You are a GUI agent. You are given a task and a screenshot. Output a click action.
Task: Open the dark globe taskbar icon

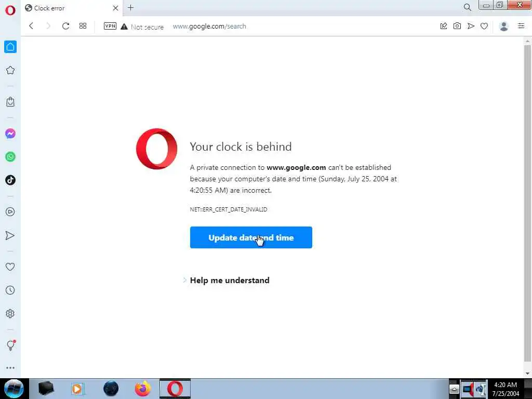[x=111, y=389]
